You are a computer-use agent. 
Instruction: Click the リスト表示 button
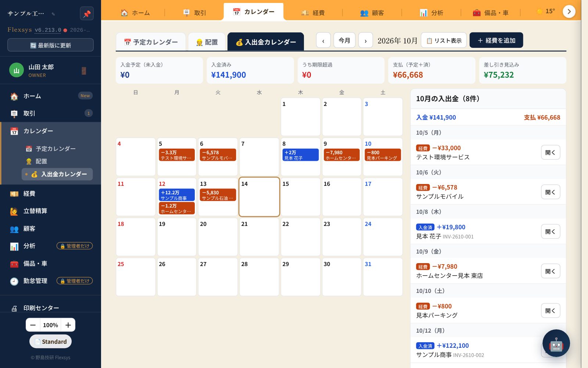[x=444, y=40]
